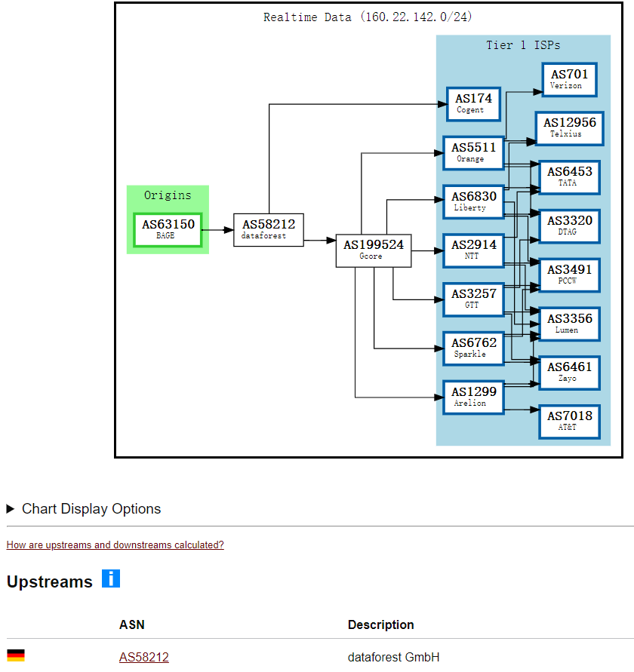Screen dimensions: 634x672
Task: Click the AS2914 NTT node
Action: (x=473, y=250)
